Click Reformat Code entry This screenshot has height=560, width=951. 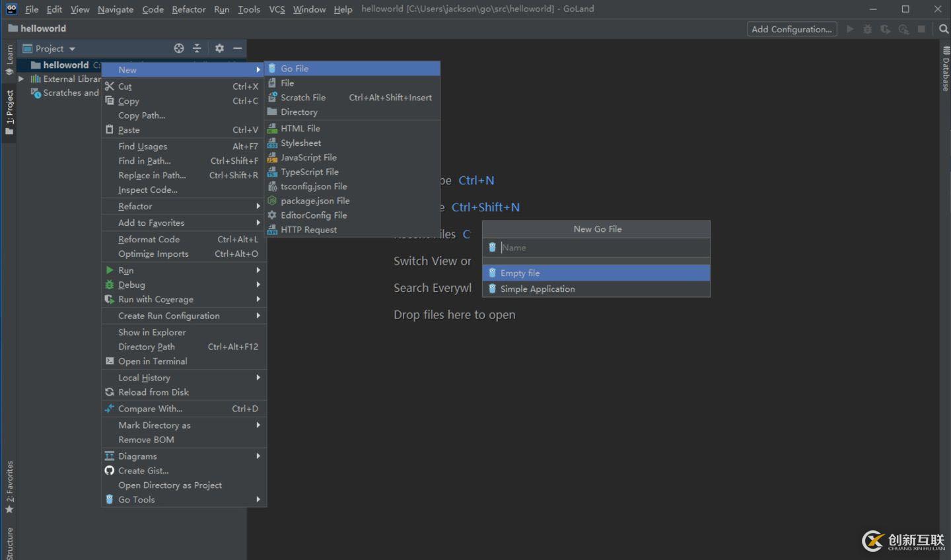(184, 240)
